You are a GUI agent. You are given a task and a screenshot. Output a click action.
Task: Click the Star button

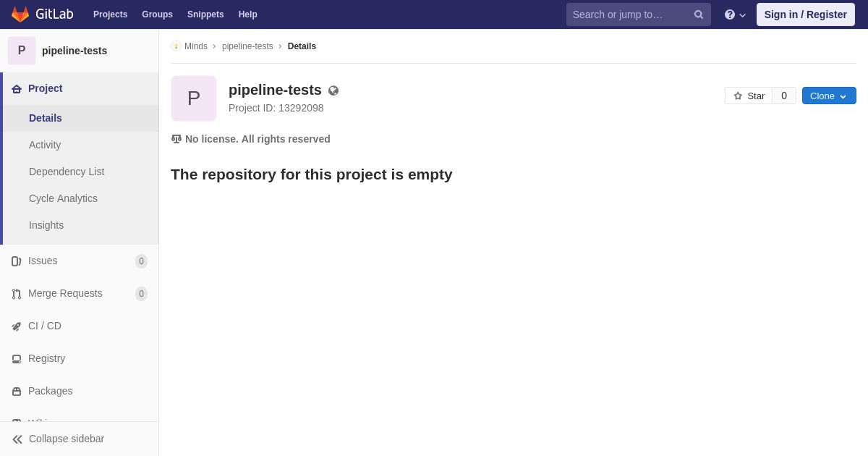[x=749, y=96]
